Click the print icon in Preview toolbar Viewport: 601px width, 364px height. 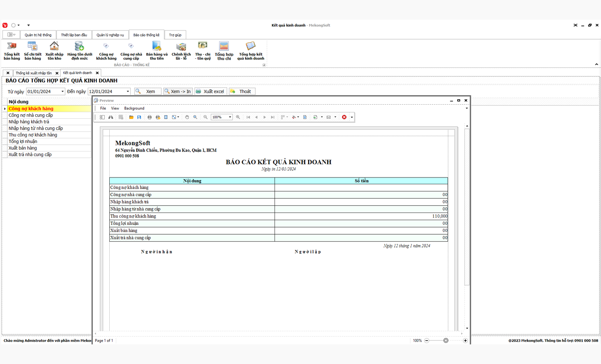(149, 117)
